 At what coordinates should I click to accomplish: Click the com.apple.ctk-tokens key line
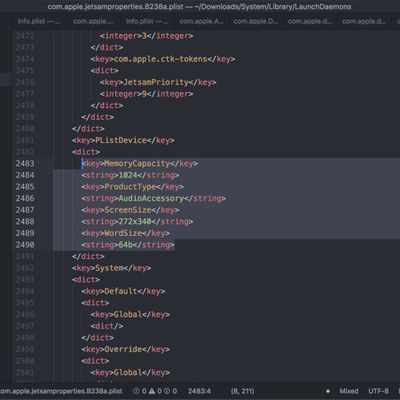pos(163,59)
